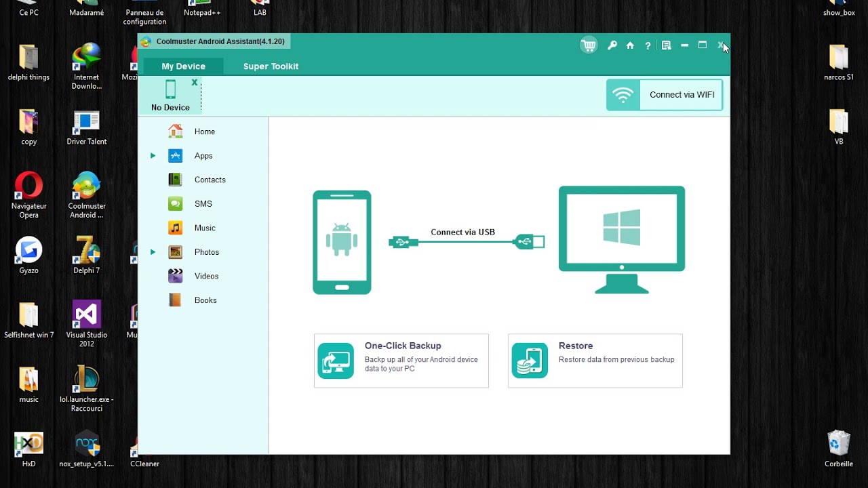Image resolution: width=868 pixels, height=488 pixels.
Task: Open Internet Download Manager desktop icon
Action: pyautogui.click(x=87, y=66)
